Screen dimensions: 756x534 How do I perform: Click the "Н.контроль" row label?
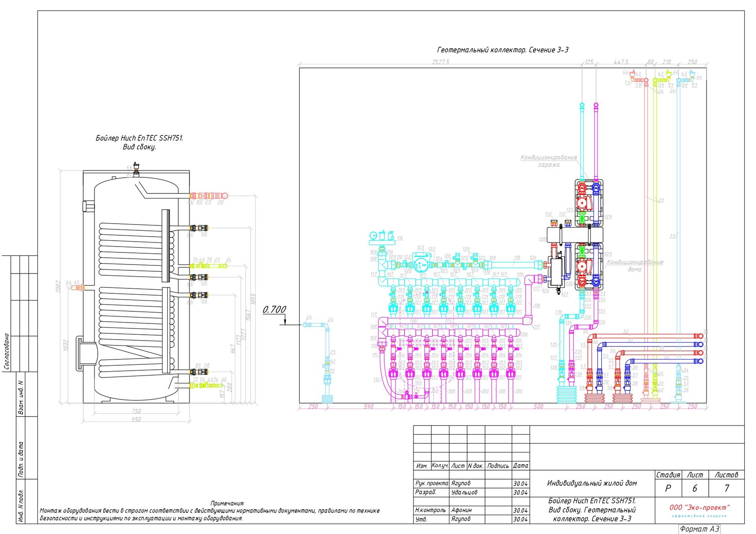pos(431,510)
